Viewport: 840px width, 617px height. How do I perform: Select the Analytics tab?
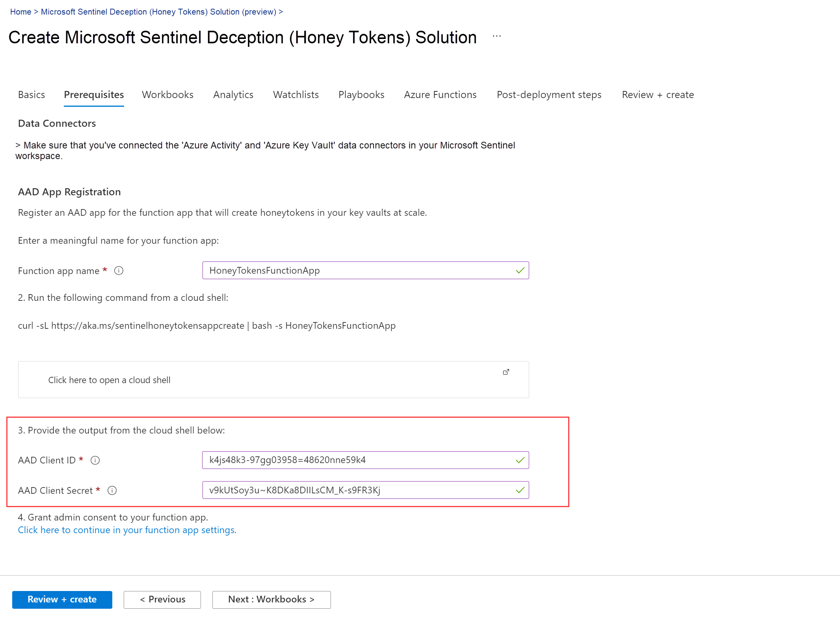[234, 94]
